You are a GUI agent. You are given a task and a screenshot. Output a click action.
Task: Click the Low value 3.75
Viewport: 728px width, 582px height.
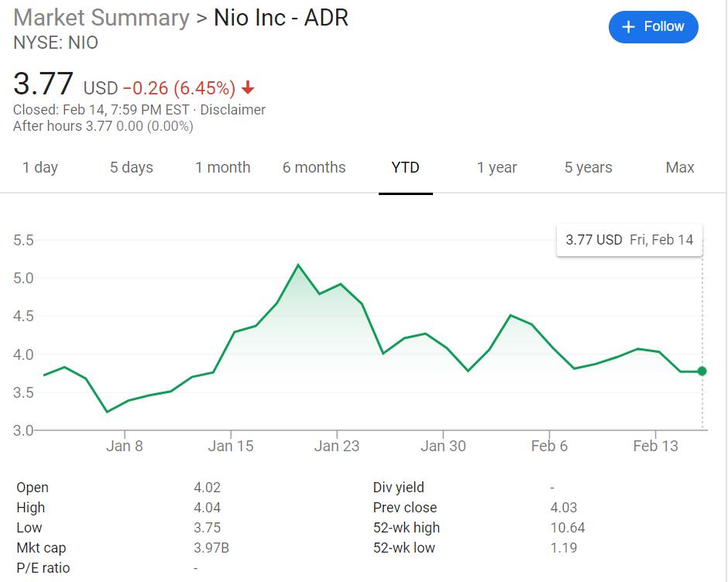tap(207, 528)
